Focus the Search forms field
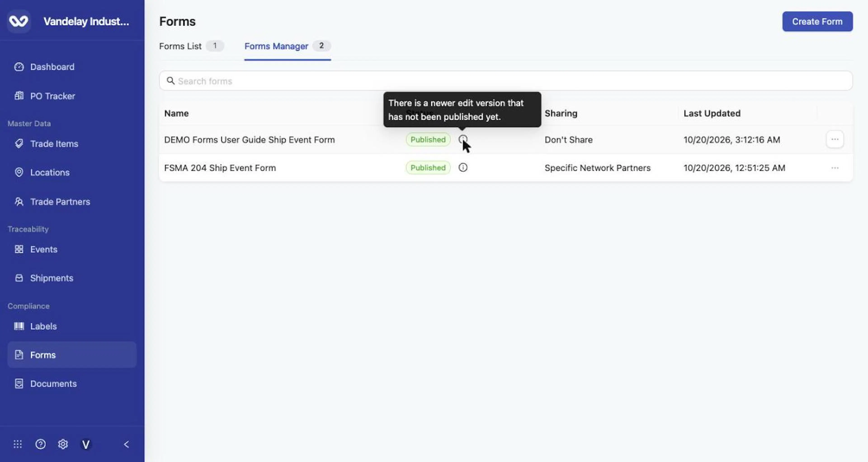The height and width of the screenshot is (462, 868). click(506, 81)
